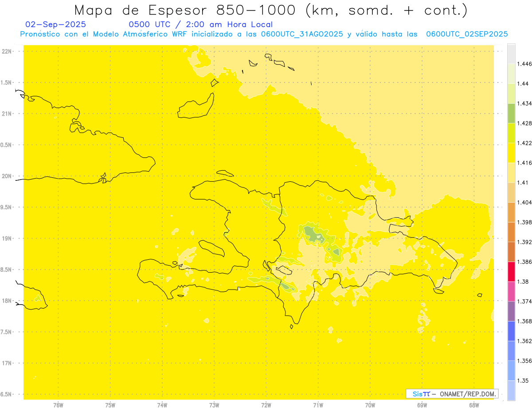Click the '72W' longitude label
The image size is (532, 411).
266,405
